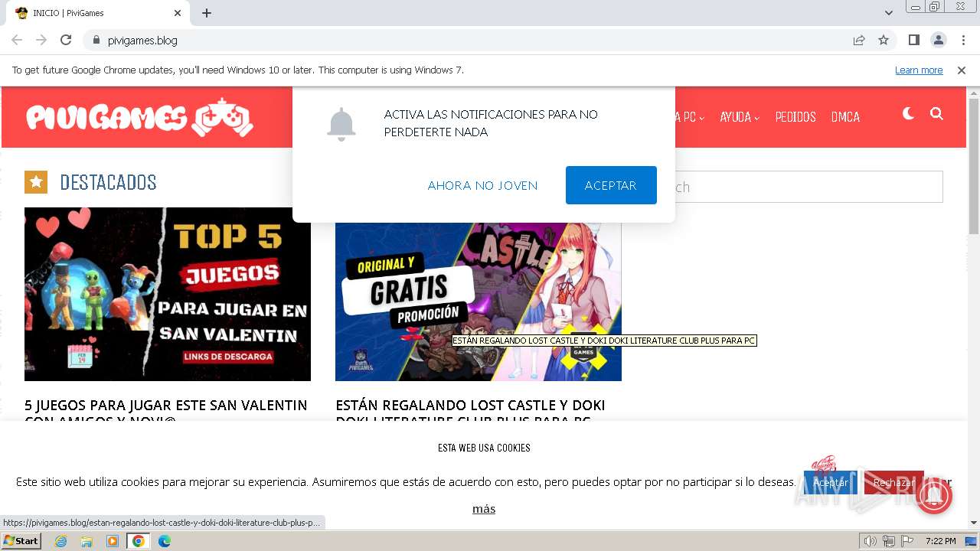Click the PiviGames logo
The image size is (980, 551).
(x=139, y=117)
